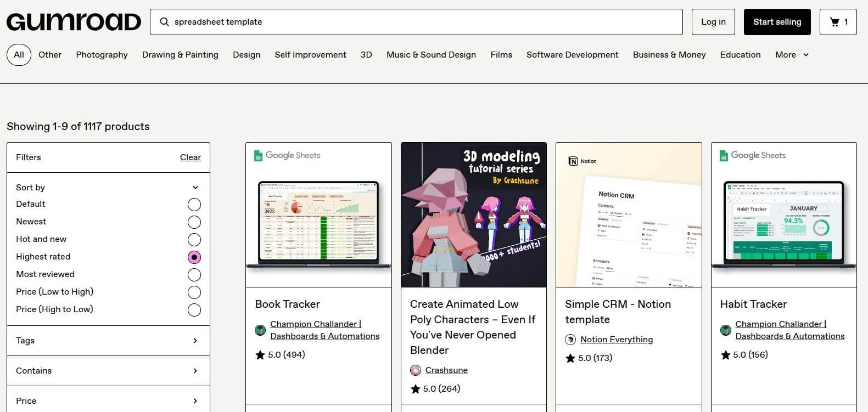Click the Gumroad logo
The width and height of the screenshot is (868, 412).
[x=74, y=22]
